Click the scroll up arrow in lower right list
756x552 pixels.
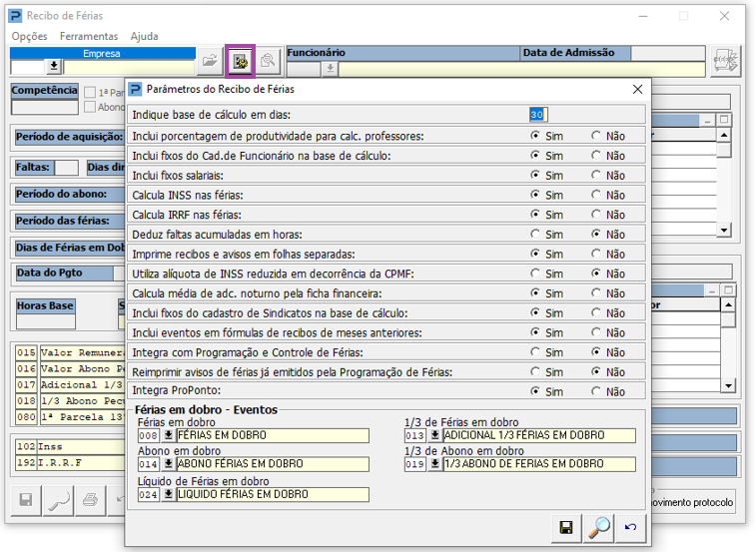(728, 304)
